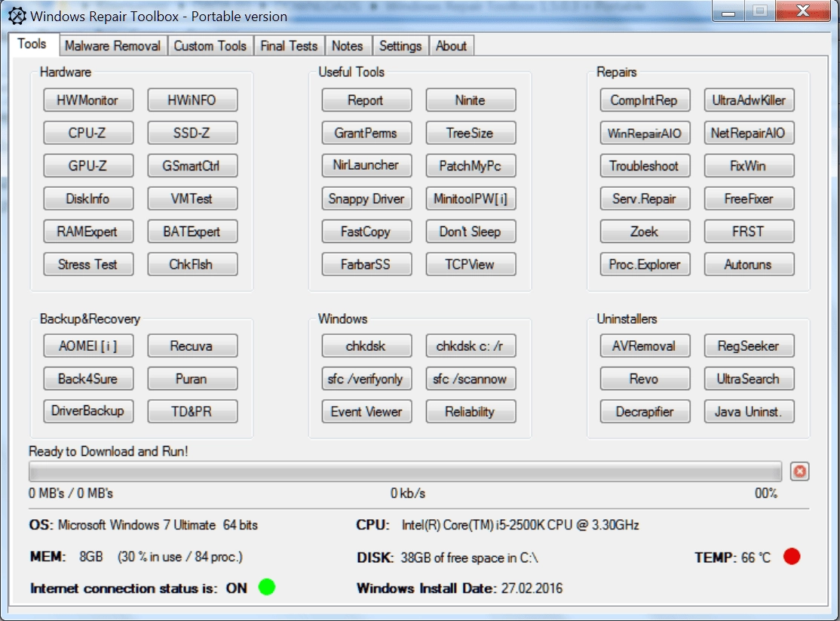
Task: Click the Troubleshoot button
Action: 645,166
